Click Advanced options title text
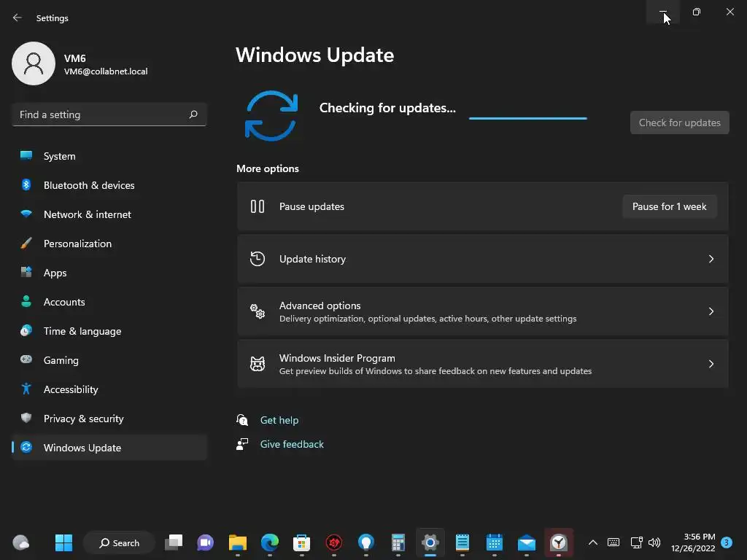 coord(320,306)
